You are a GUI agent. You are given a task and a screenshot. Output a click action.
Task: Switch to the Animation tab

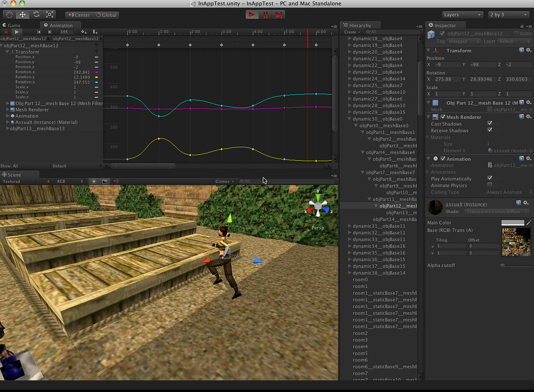60,25
